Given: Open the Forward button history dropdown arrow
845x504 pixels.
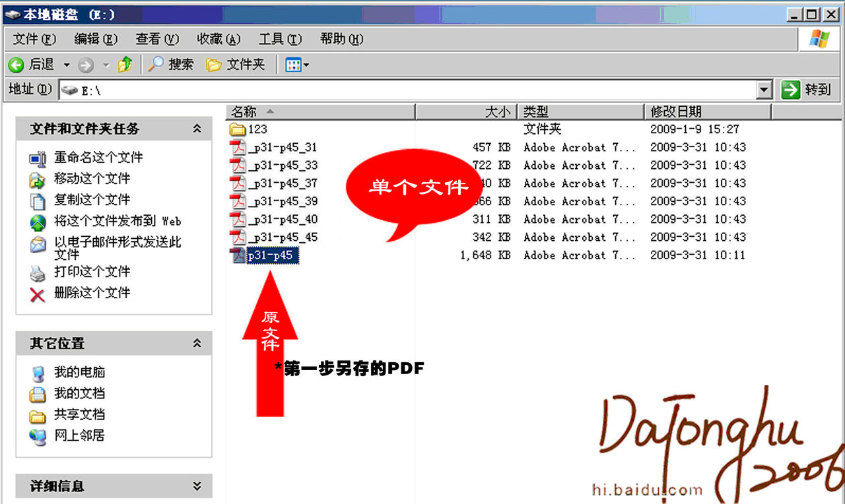Looking at the screenshot, I should click(x=106, y=65).
